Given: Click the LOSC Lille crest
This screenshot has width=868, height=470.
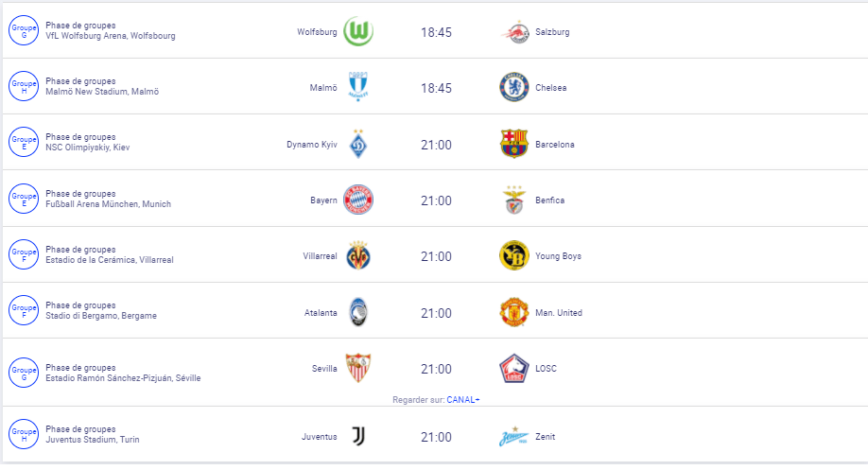Looking at the screenshot, I should [513, 369].
